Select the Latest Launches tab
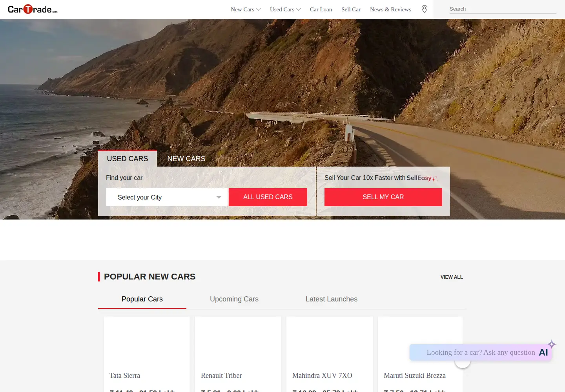Image resolution: width=565 pixels, height=392 pixels. pyautogui.click(x=332, y=299)
